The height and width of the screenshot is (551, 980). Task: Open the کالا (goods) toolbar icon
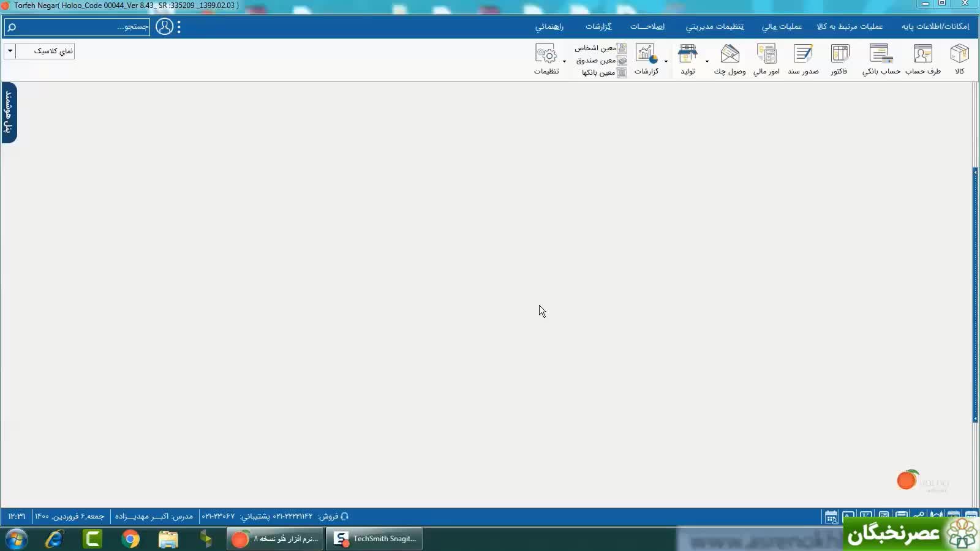[x=959, y=59]
